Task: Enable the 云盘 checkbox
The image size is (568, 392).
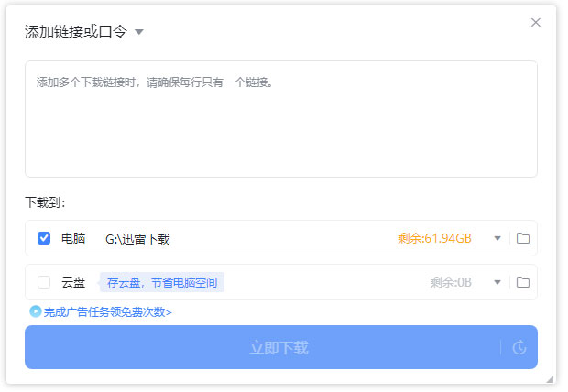Action: click(x=44, y=282)
